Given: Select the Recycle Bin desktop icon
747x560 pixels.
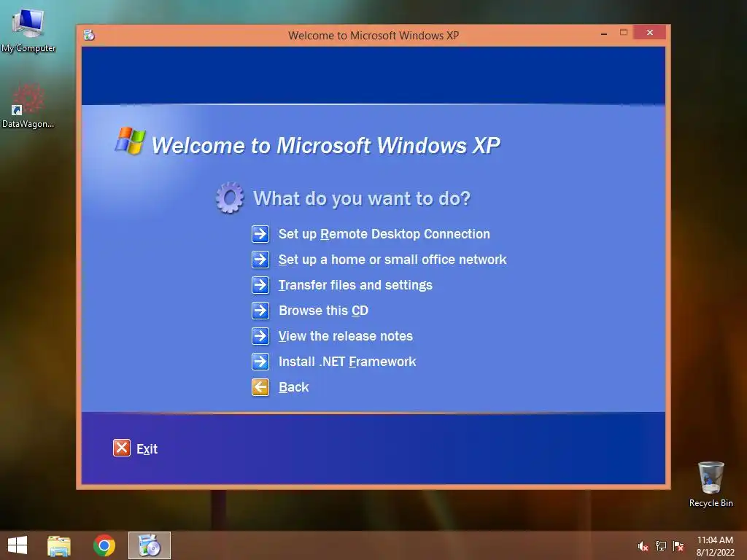Looking at the screenshot, I should 711,484.
